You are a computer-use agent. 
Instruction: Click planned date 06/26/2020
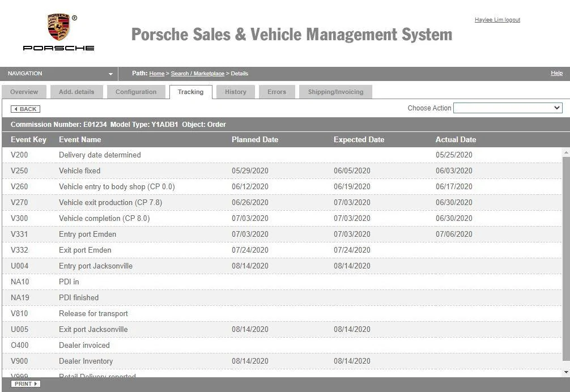tap(250, 202)
